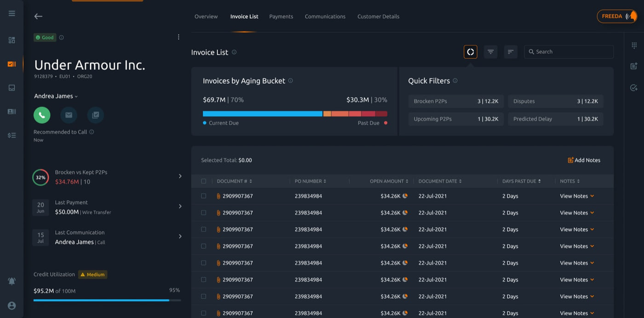The image size is (644, 318).
Task: Apply the Brocken P2Ps quick filter
Action: click(456, 101)
